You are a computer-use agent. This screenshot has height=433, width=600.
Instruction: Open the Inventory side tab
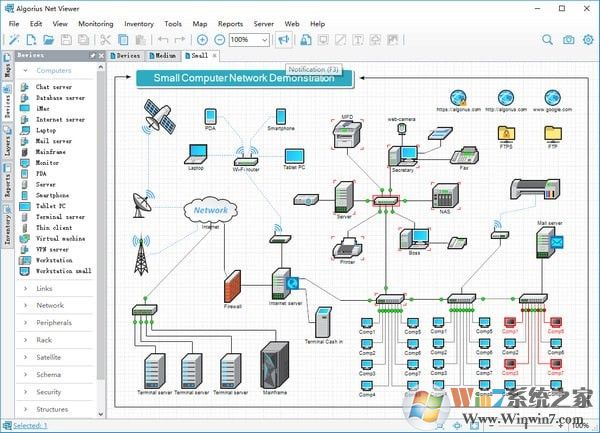(x=7, y=225)
